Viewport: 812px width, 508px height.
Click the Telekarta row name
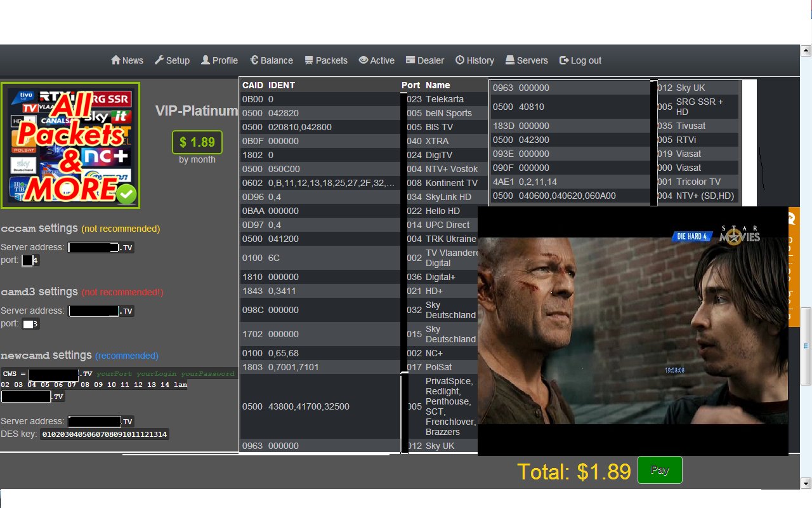[x=445, y=99]
